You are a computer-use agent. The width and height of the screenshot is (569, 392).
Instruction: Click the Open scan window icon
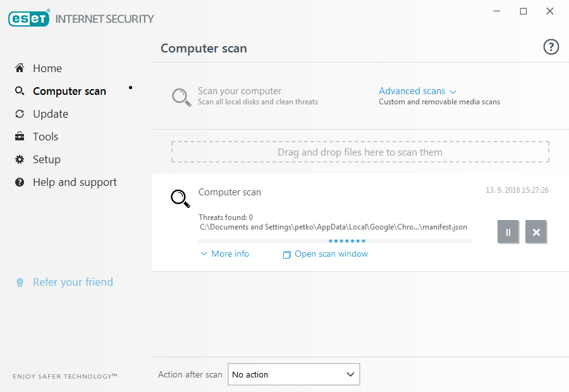point(286,254)
